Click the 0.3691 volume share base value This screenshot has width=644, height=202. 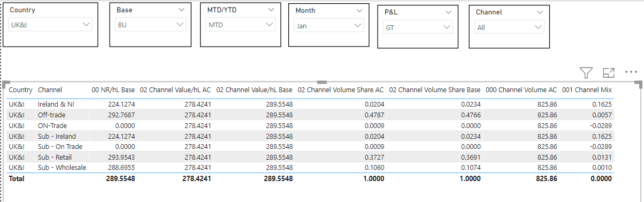point(470,157)
